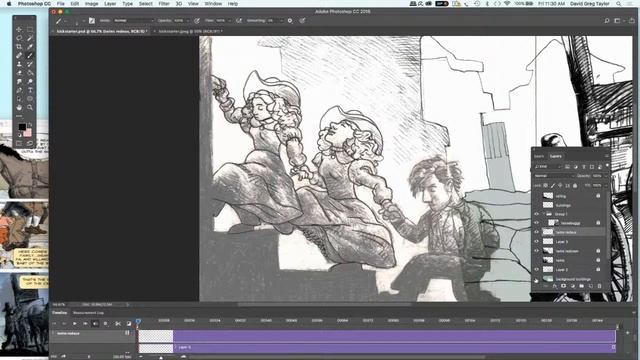The height and width of the screenshot is (360, 640).
Task: Click the Quick Mask mode icon
Action: (x=19, y=143)
